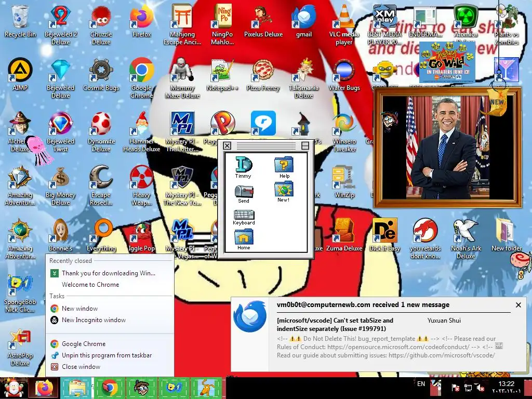Launch Bejeweled 2 Deluxe shortcut

60,24
